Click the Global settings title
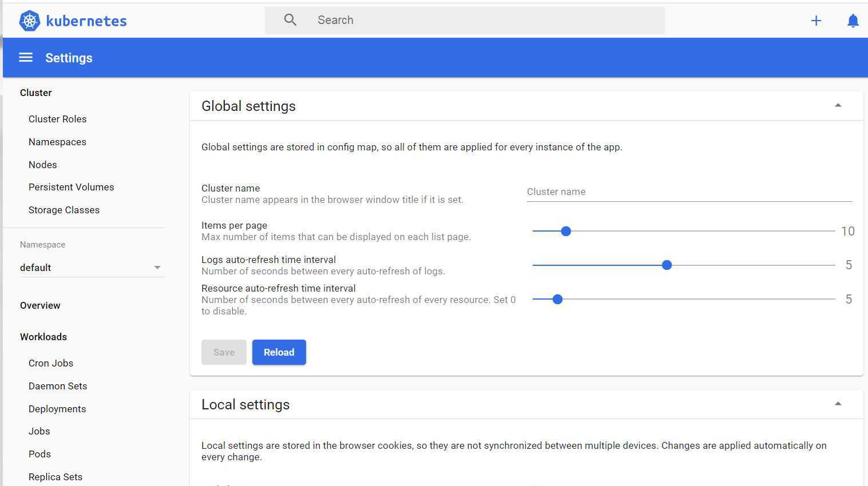The image size is (868, 486). 248,106
